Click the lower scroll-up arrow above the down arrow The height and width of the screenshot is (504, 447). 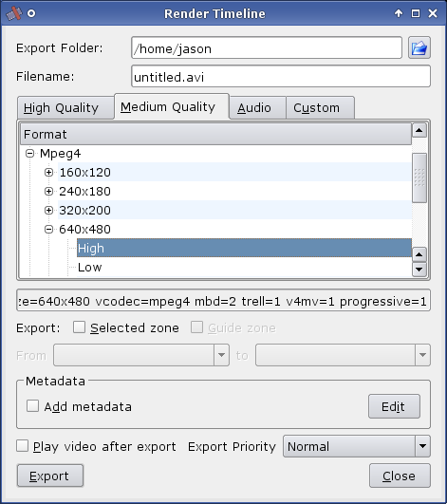[x=419, y=255]
